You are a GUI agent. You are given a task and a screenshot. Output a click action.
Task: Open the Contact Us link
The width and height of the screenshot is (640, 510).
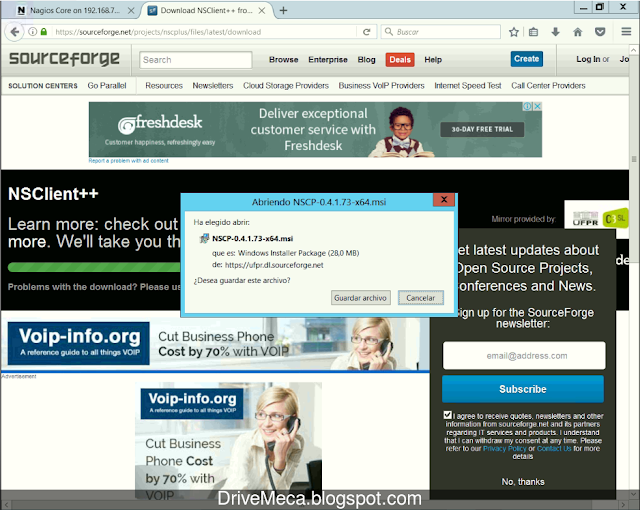(554, 448)
